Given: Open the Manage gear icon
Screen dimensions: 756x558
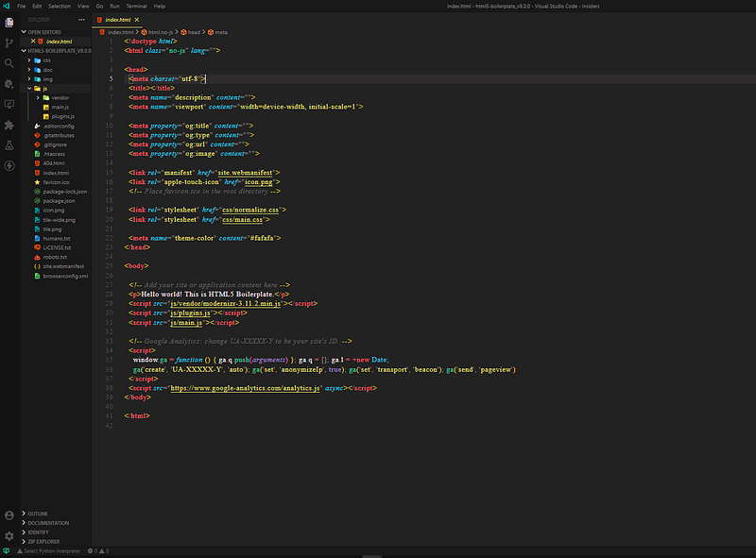Looking at the screenshot, I should 9,536.
